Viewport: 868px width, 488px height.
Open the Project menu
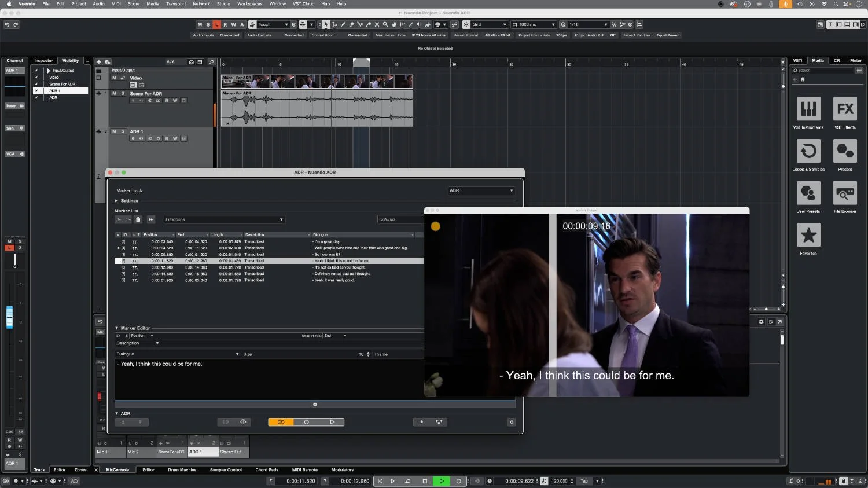[79, 3]
